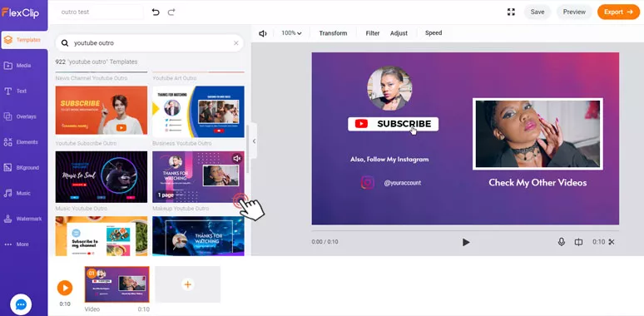Select the YouTube Subscribe Outro template thumbnail

pyautogui.click(x=102, y=111)
